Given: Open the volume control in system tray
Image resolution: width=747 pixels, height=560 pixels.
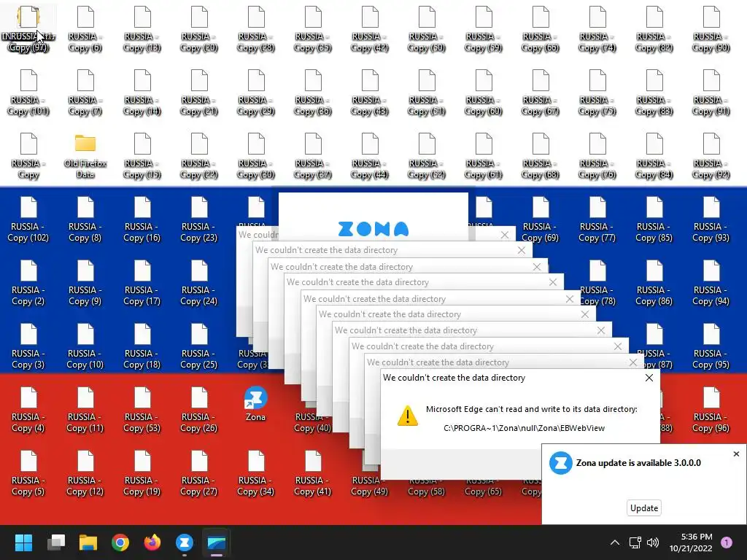Looking at the screenshot, I should (653, 542).
